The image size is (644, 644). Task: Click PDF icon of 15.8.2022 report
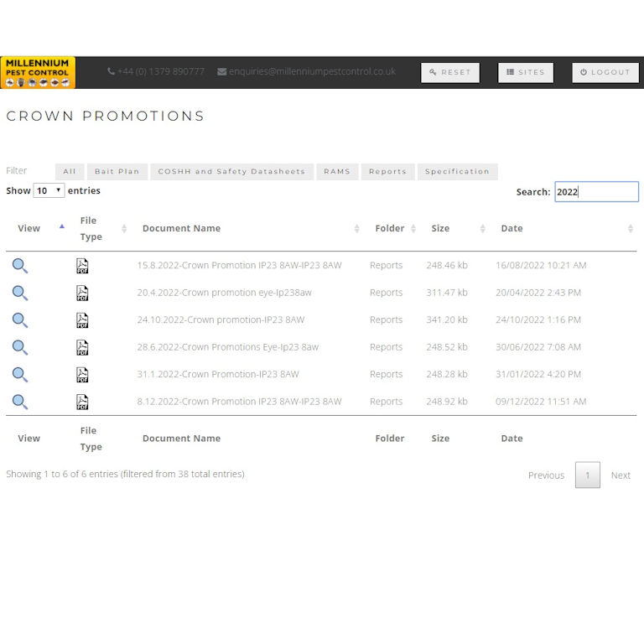coord(82,266)
